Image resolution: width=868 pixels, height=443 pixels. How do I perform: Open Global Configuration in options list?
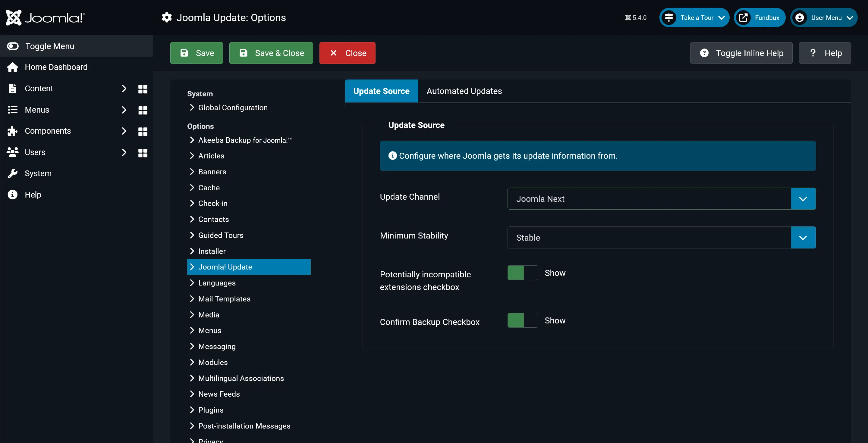(x=232, y=108)
